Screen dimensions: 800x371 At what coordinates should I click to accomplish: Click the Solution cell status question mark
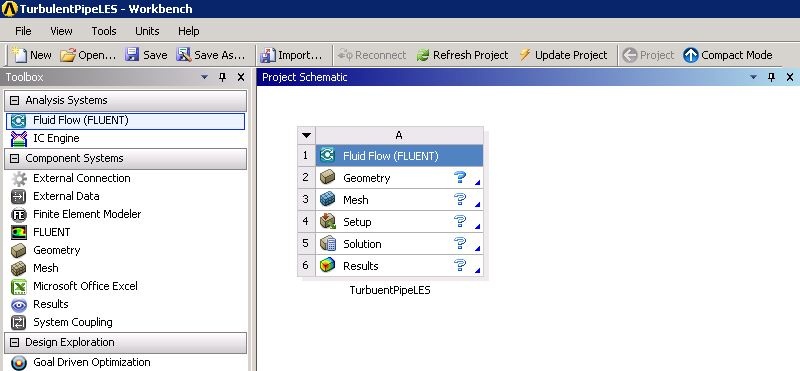pyautogui.click(x=460, y=243)
